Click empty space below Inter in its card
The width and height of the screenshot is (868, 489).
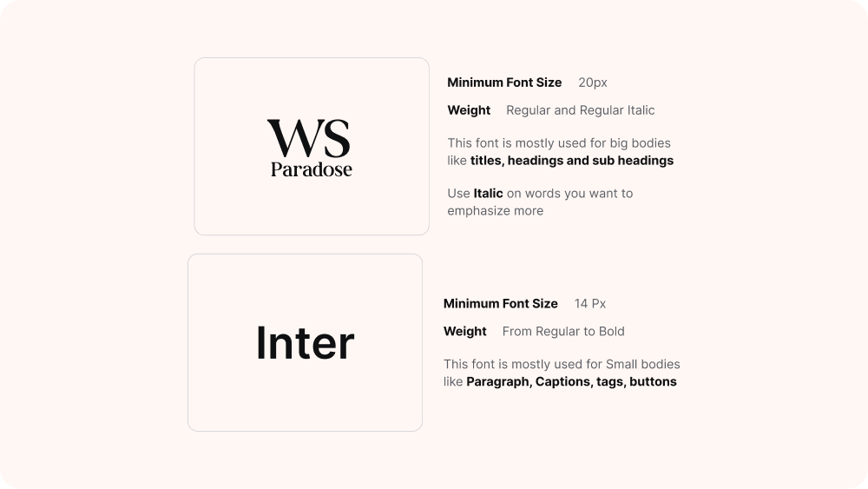click(305, 400)
